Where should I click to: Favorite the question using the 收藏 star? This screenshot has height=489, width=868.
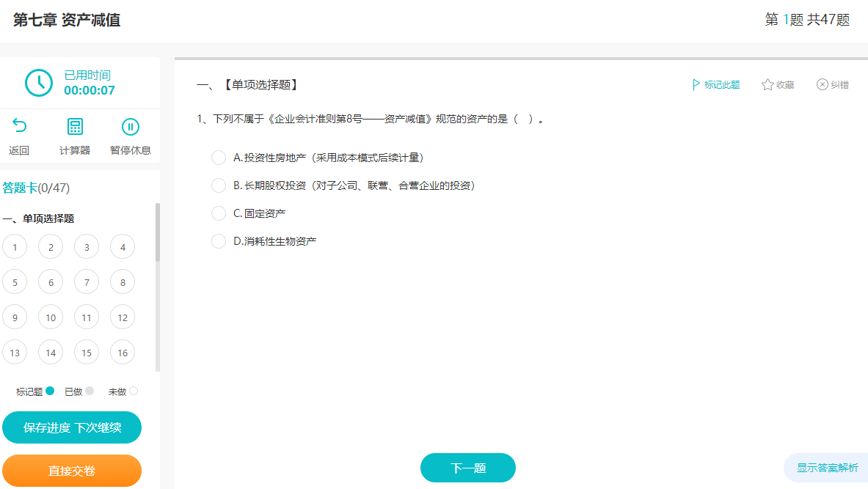[x=777, y=84]
